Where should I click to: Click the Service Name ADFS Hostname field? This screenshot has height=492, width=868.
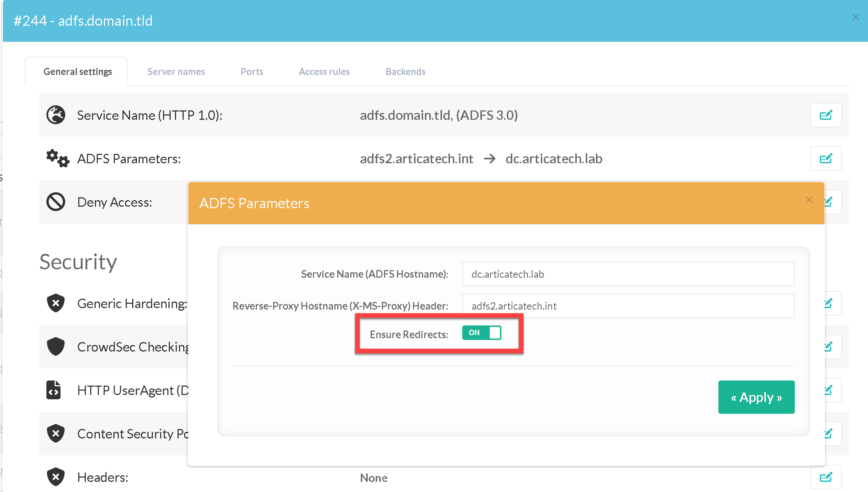pos(628,274)
